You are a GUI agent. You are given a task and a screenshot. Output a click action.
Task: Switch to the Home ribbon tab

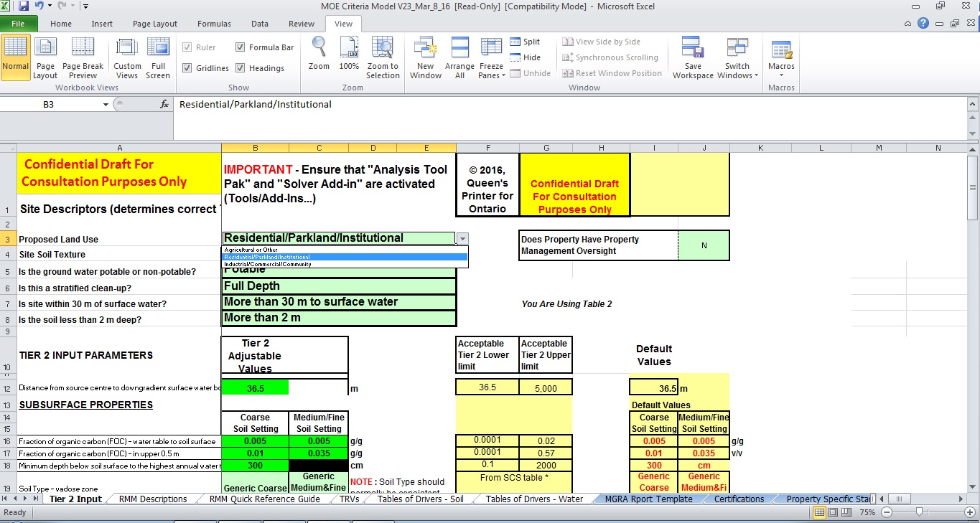[x=61, y=24]
